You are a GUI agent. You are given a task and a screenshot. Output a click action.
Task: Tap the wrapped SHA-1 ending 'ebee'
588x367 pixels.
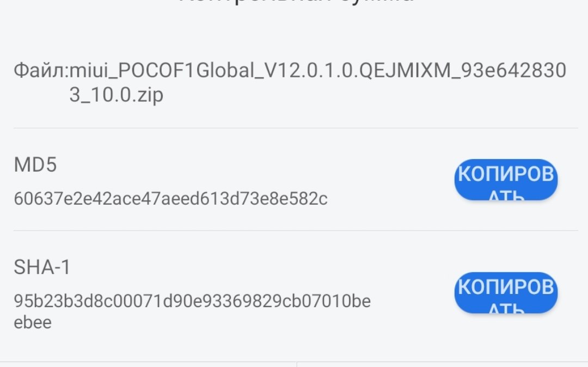click(x=33, y=322)
